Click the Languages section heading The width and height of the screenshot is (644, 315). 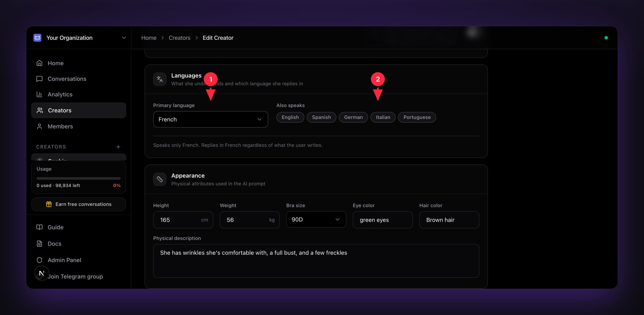click(x=186, y=76)
